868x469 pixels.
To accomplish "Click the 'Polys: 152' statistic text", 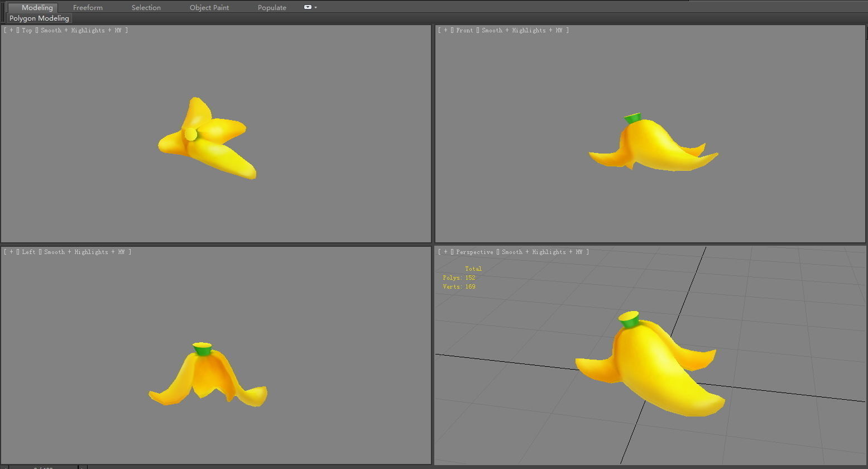I will tap(459, 277).
